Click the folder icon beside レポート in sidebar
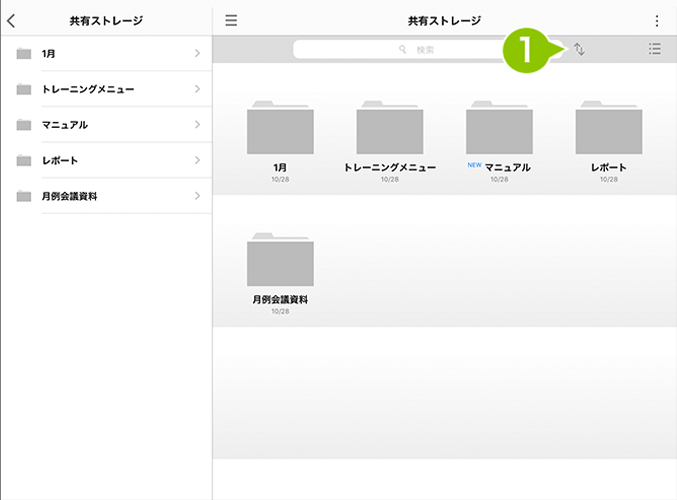677x500 pixels. (24, 161)
